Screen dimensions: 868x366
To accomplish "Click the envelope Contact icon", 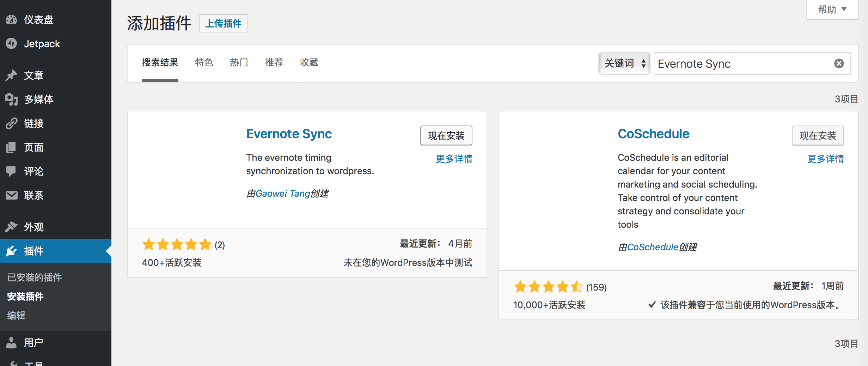I will point(11,195).
